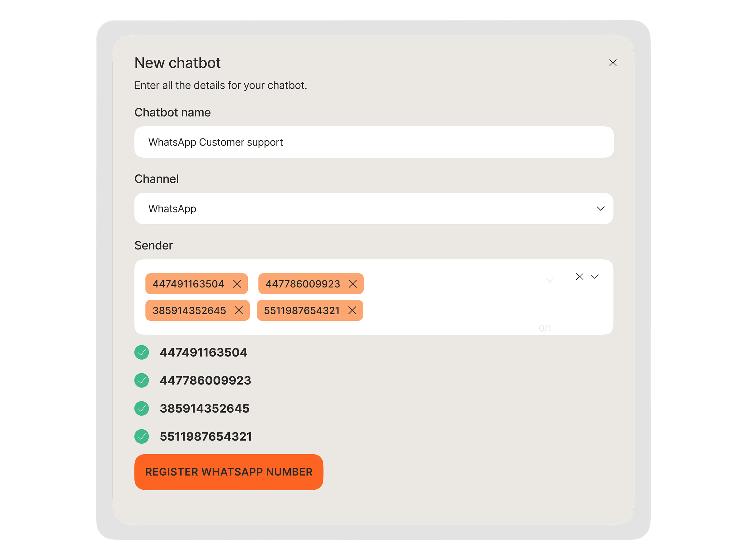This screenshot has height=560, width=747.
Task: Toggle verification status of 447786009923
Action: [142, 380]
